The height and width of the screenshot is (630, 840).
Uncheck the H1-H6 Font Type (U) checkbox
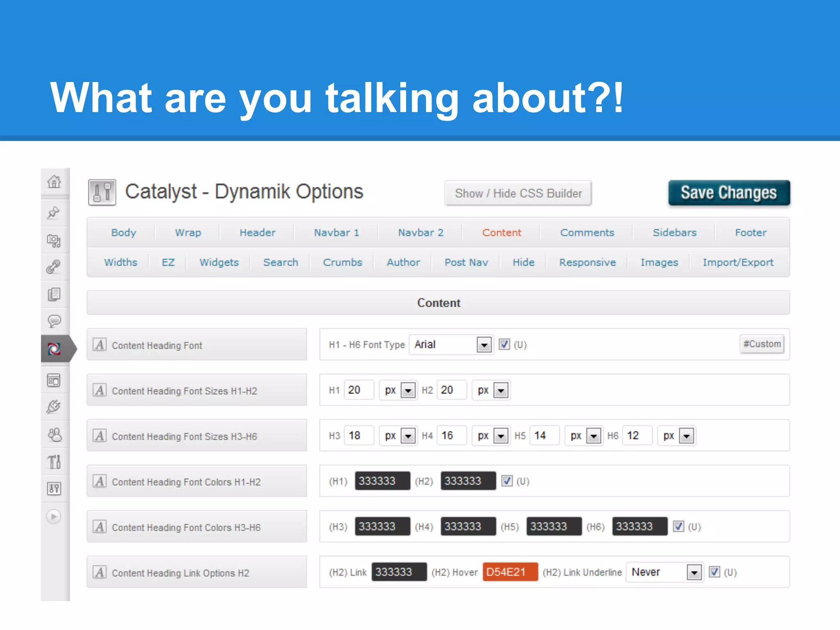click(x=504, y=344)
